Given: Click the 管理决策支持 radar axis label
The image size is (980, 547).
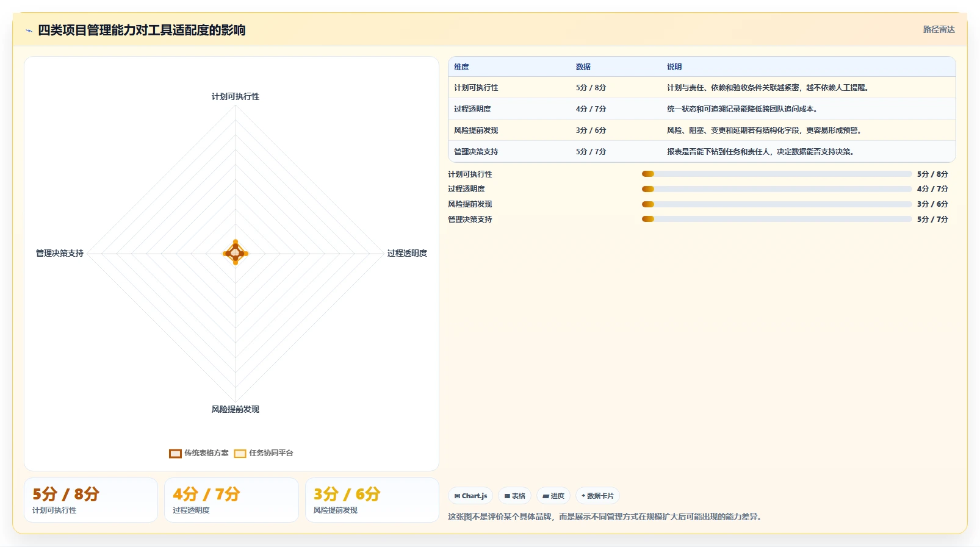Looking at the screenshot, I should [60, 253].
